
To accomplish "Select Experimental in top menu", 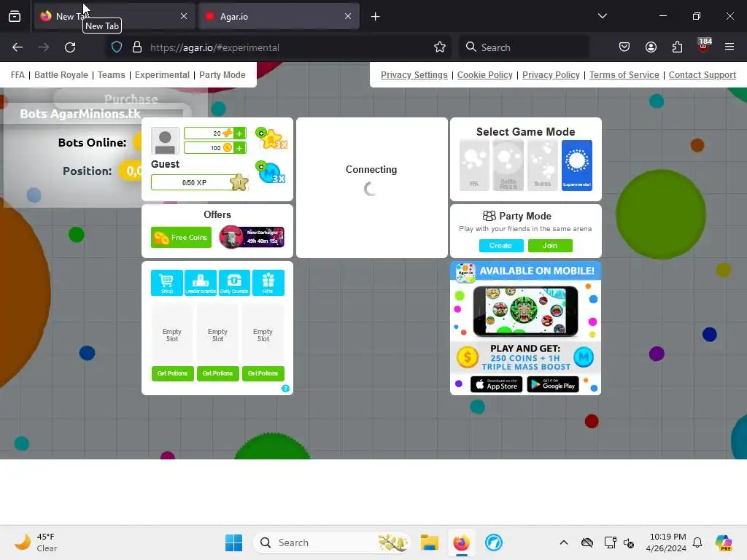I will coord(162,75).
